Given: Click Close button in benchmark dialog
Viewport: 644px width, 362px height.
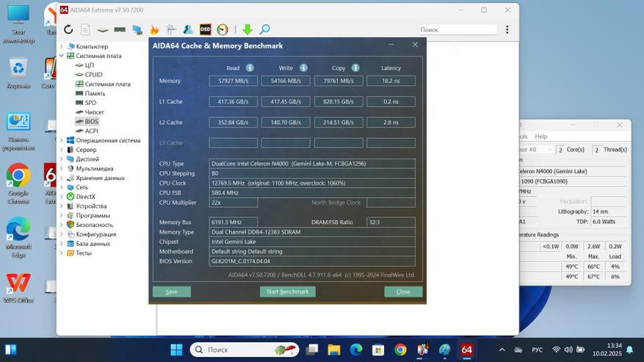Looking at the screenshot, I should (403, 292).
